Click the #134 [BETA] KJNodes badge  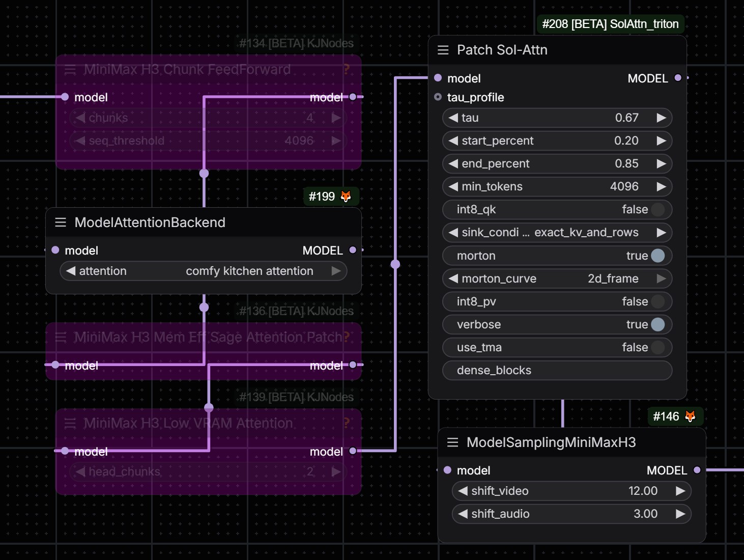point(297,43)
